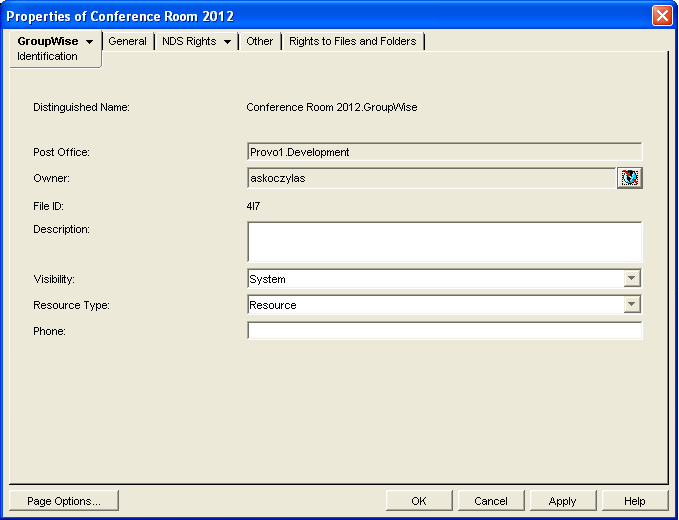Screen dimensions: 679x520
Task: Go to the Other tab
Action: (259, 41)
